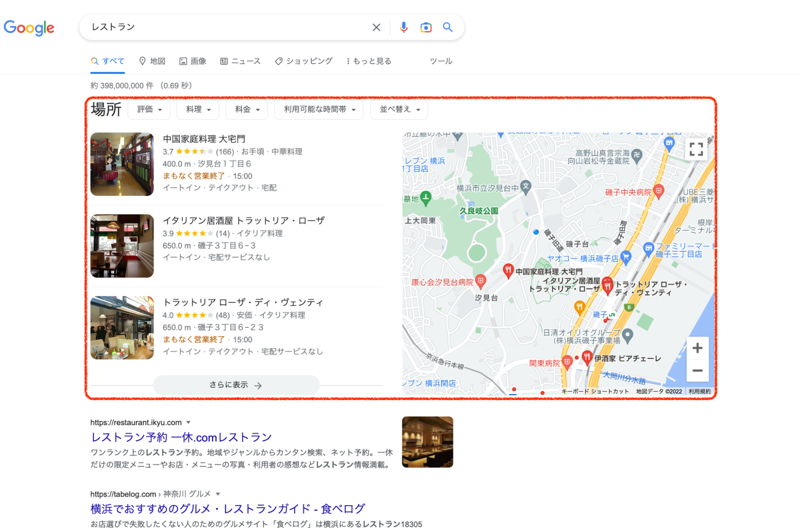This screenshot has height=532, width=800.
Task: Open the 料理 cuisine filter dropdown
Action: coord(198,109)
